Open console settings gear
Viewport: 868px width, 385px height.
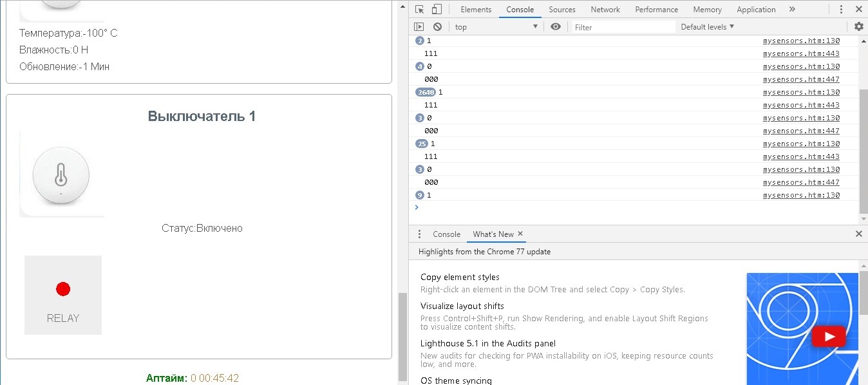pos(858,26)
